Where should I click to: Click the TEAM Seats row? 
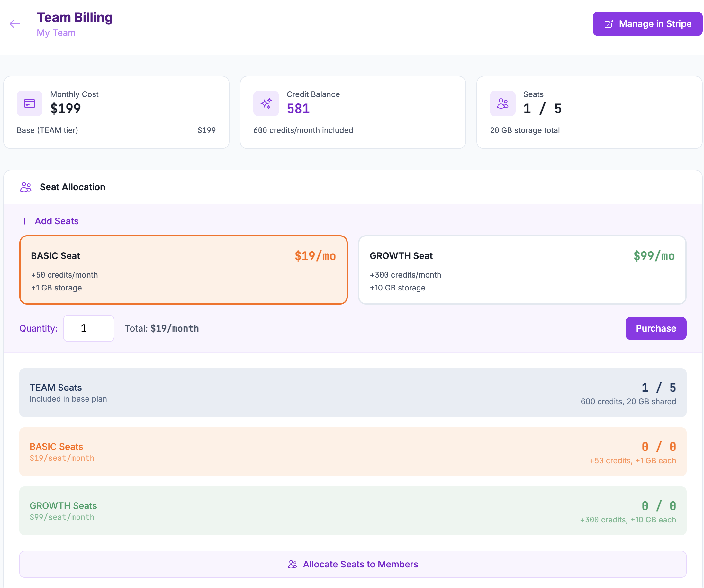click(353, 393)
